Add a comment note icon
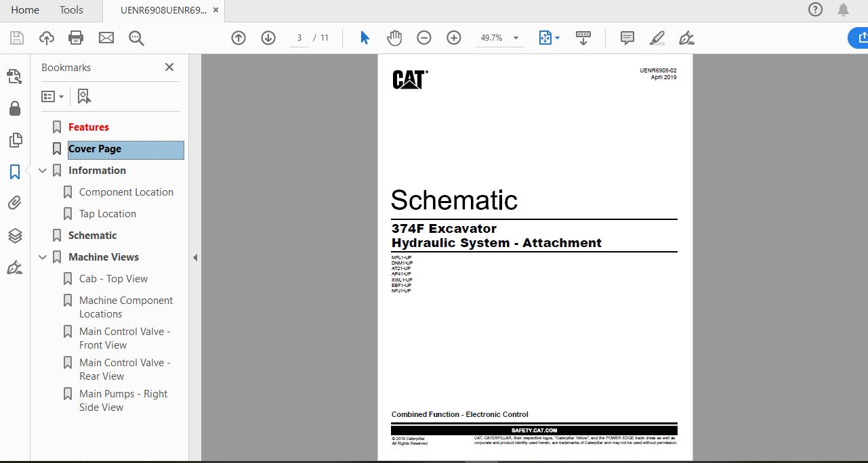The height and width of the screenshot is (463, 868). [x=627, y=38]
